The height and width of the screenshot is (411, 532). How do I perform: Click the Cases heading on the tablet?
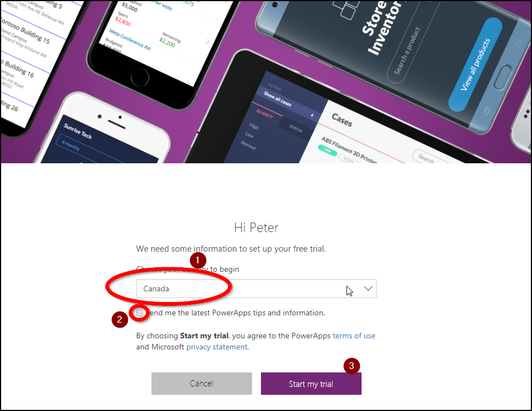point(342,120)
